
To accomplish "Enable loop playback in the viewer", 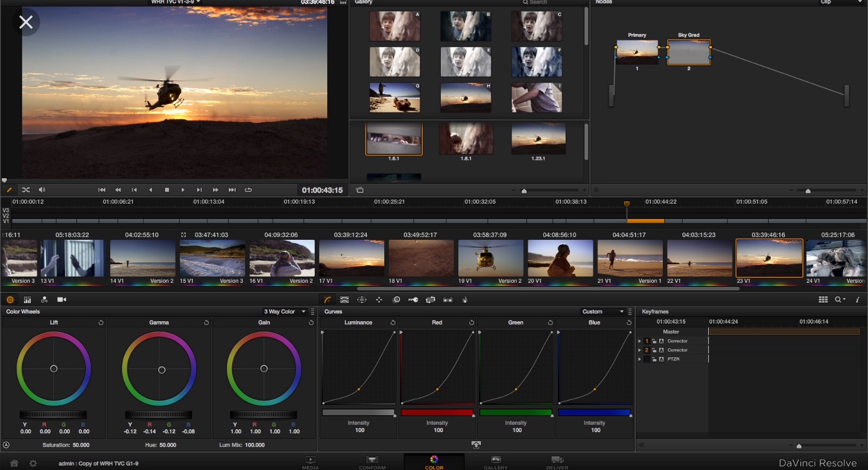I will click(x=248, y=189).
